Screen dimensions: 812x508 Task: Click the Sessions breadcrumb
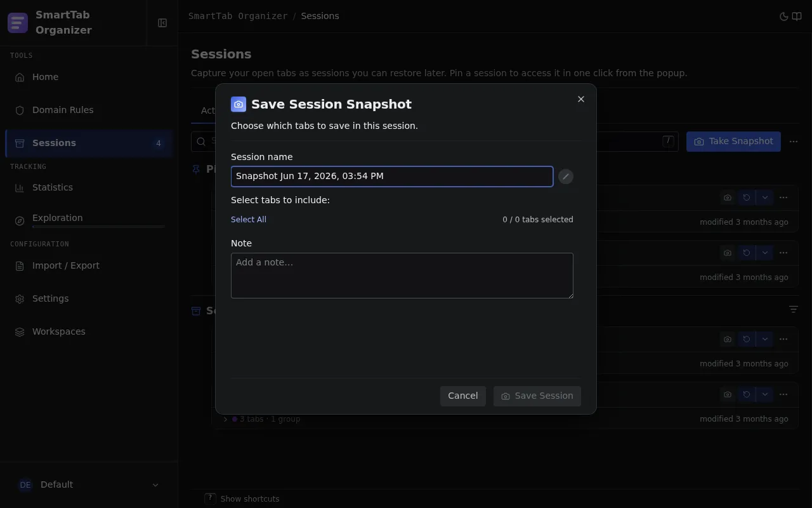click(x=320, y=17)
